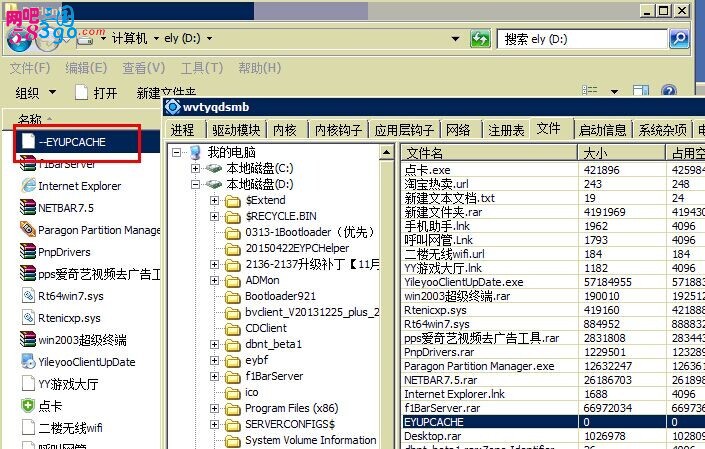The width and height of the screenshot is (705, 449).
Task: Select the Bootloader921 folder icon in the tree
Action: coord(232,297)
